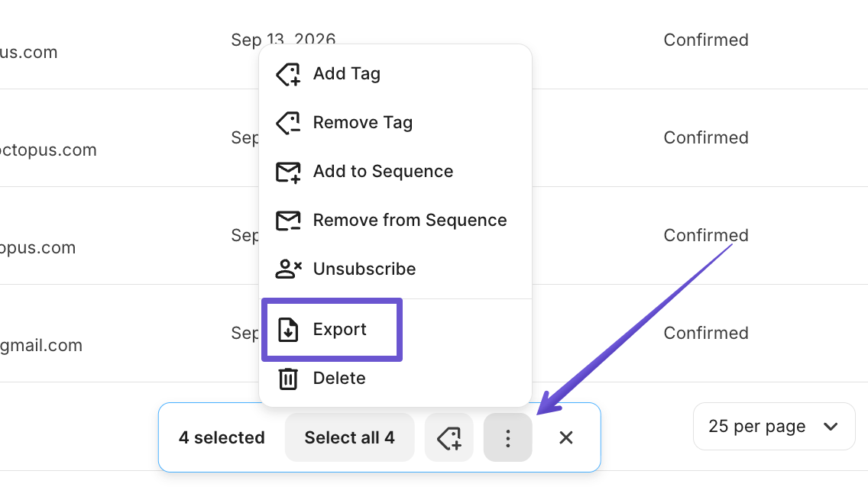The image size is (868, 487).
Task: Click Confirmed status in ctopus.com row
Action: tap(706, 137)
